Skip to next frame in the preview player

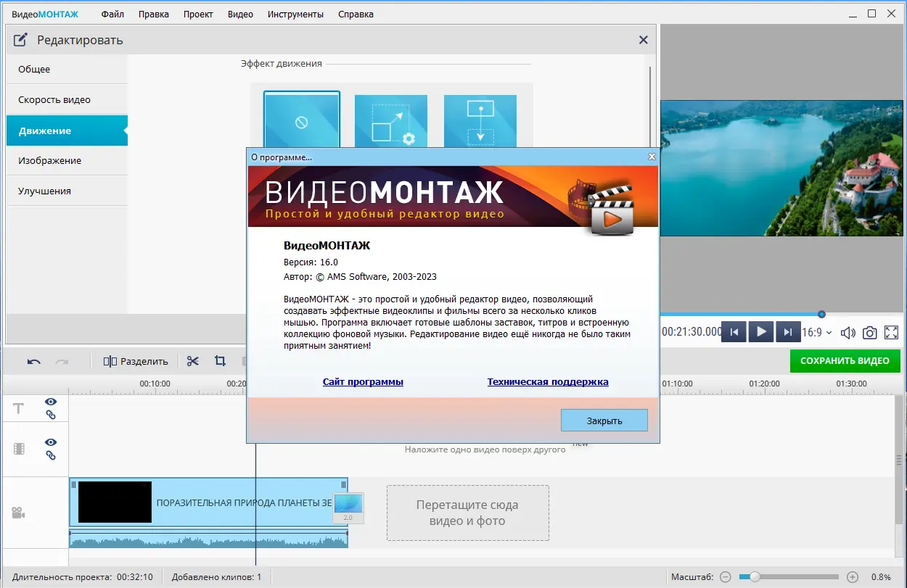coord(787,332)
